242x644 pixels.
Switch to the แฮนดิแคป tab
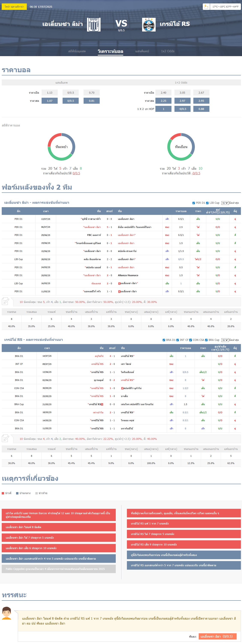[142, 51]
